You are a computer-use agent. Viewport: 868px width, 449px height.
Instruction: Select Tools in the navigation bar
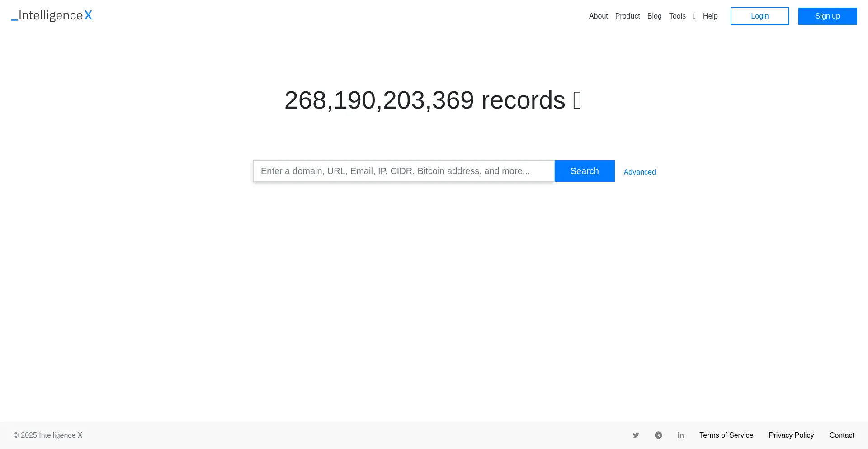(677, 16)
